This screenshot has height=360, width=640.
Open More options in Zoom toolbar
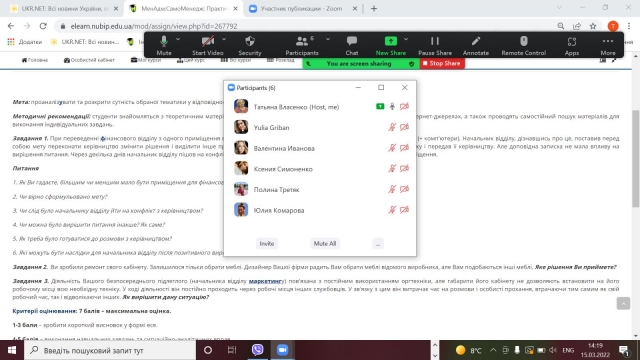point(608,45)
